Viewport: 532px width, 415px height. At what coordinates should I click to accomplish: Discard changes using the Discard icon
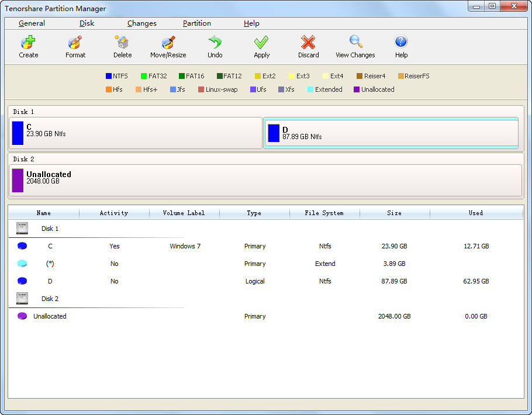[308, 46]
